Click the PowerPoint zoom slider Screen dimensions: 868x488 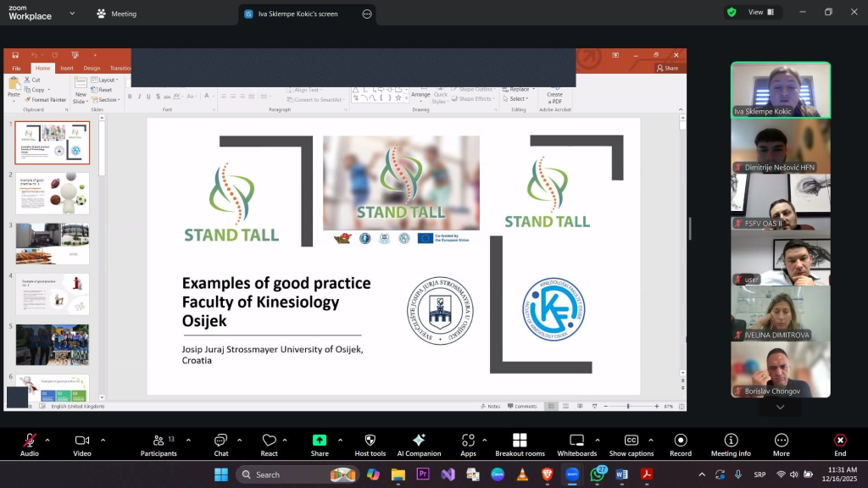click(628, 406)
